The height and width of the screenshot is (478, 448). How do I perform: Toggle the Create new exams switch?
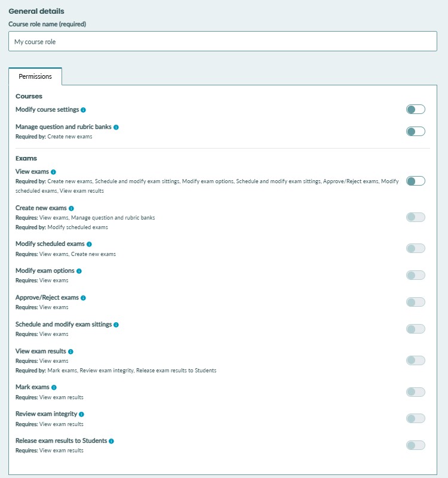click(415, 217)
